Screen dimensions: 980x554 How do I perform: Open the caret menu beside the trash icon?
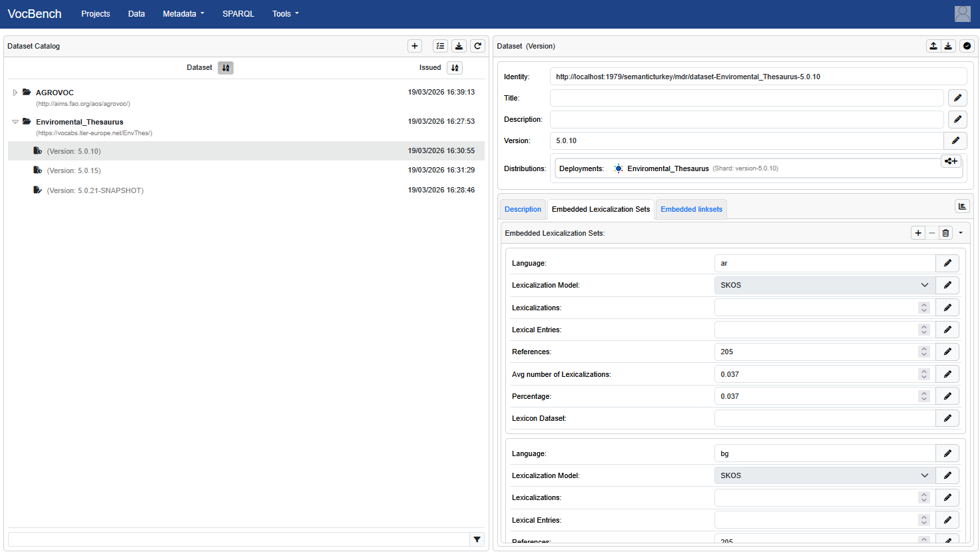tap(961, 233)
